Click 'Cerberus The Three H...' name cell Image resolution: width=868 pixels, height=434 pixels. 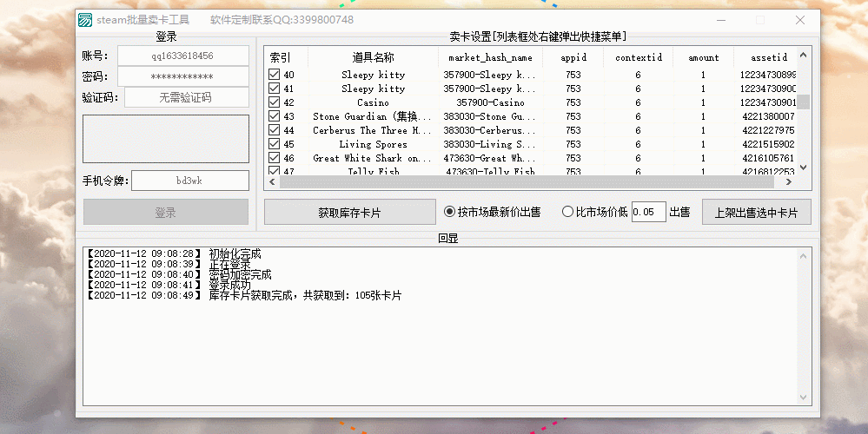pos(373,130)
